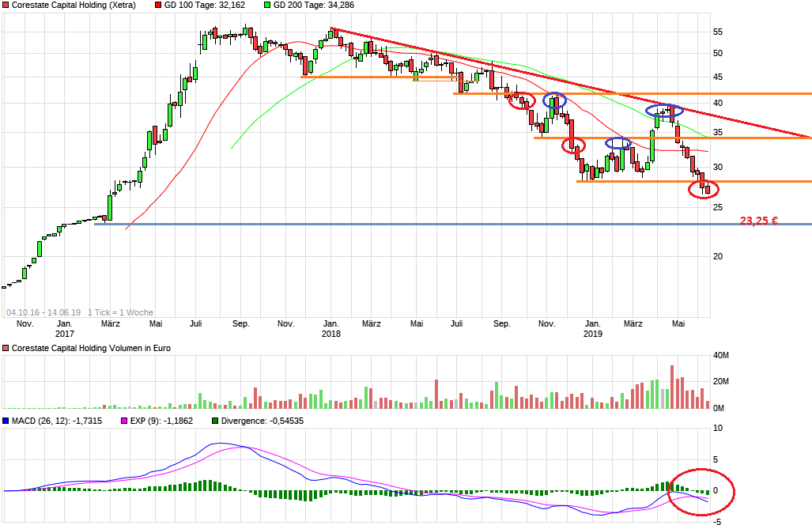Click the blue oval annotation near November 2018
Image resolution: width=812 pixels, height=529 pixels.
556,100
